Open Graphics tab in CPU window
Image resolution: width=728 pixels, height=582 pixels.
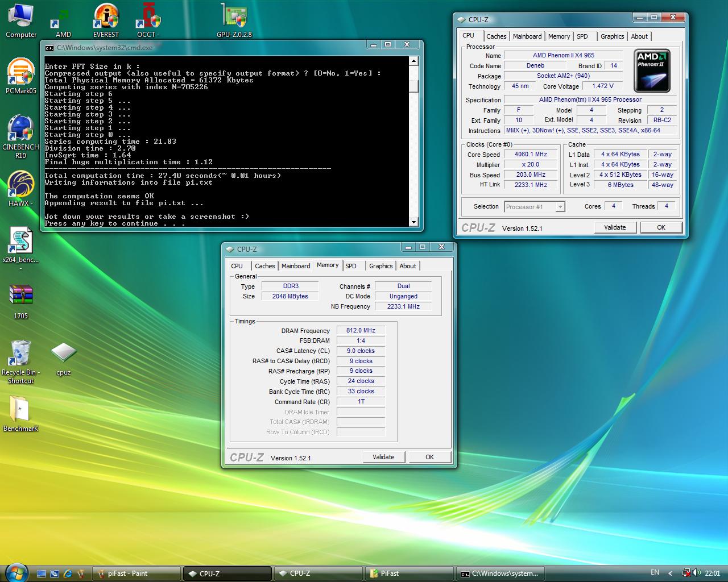[x=612, y=36]
